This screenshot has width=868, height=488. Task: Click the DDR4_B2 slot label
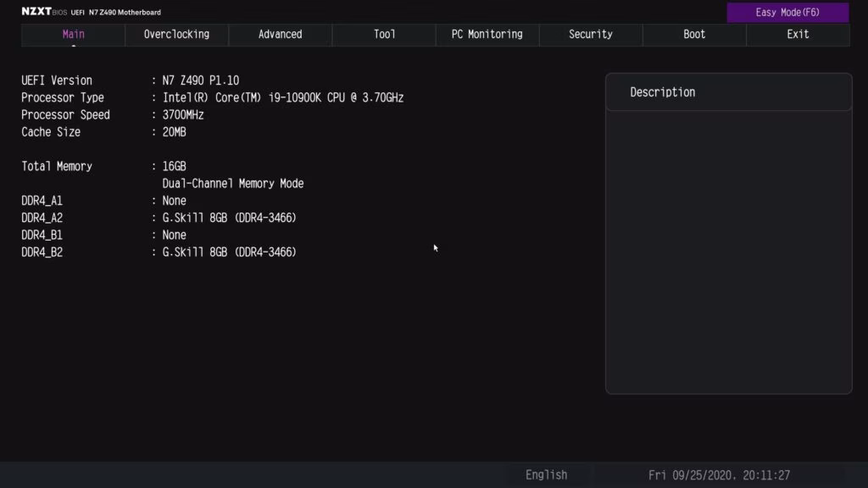tap(42, 252)
